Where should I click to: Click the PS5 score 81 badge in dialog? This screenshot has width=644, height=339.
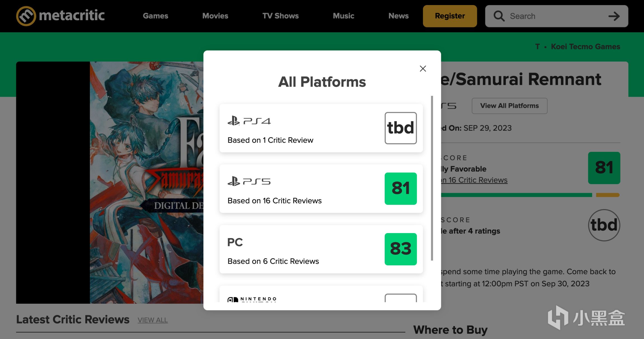pyautogui.click(x=401, y=189)
